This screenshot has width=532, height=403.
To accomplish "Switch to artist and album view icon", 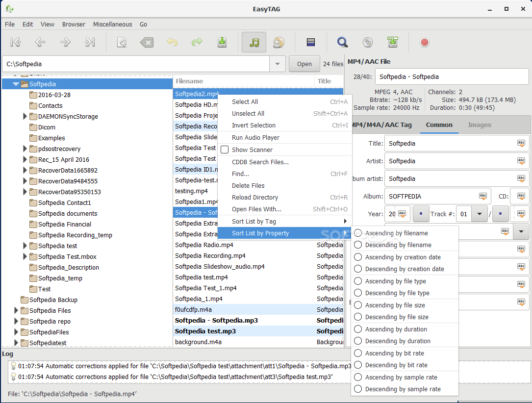I will 279,42.
